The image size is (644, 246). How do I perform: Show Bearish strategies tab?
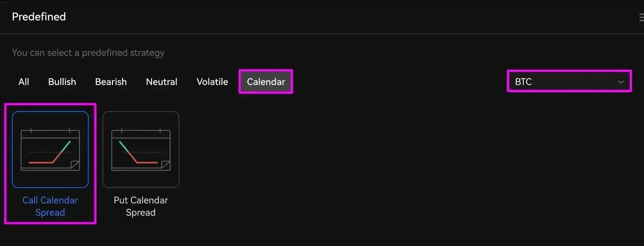point(111,82)
